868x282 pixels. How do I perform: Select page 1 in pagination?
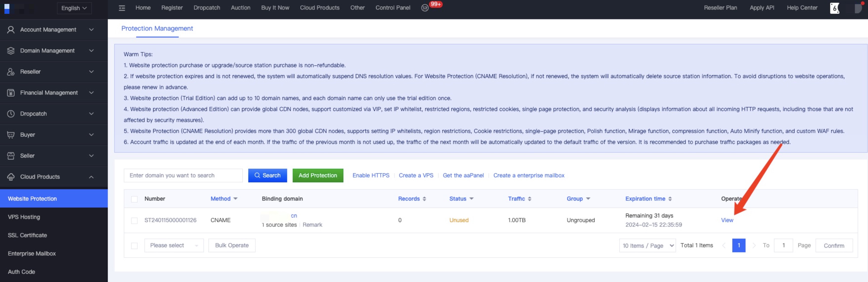coord(738,245)
